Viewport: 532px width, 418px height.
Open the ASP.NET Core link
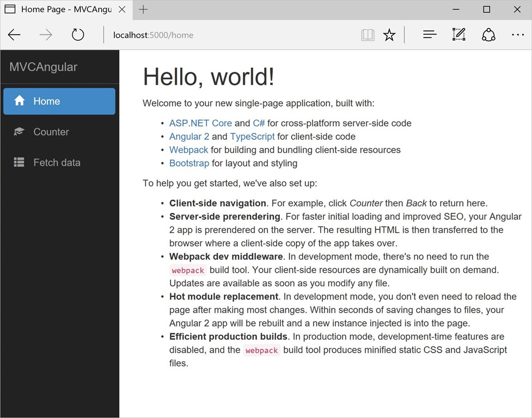[200, 124]
